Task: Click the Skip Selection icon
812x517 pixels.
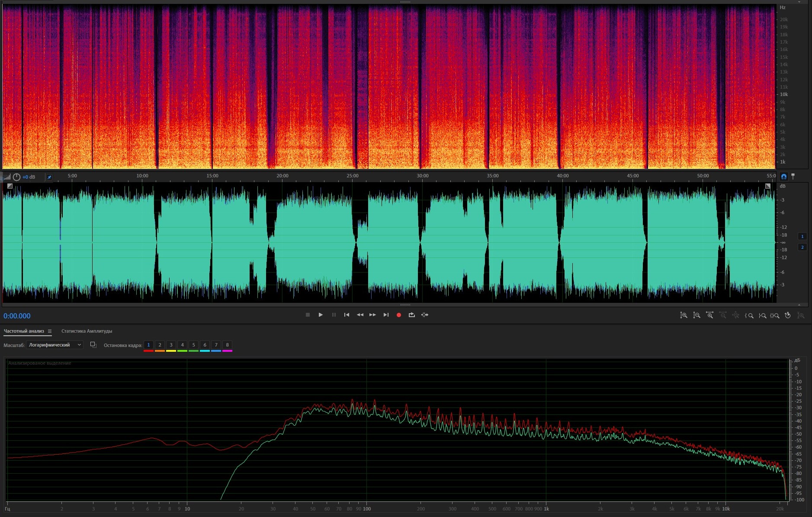Action: coord(425,315)
